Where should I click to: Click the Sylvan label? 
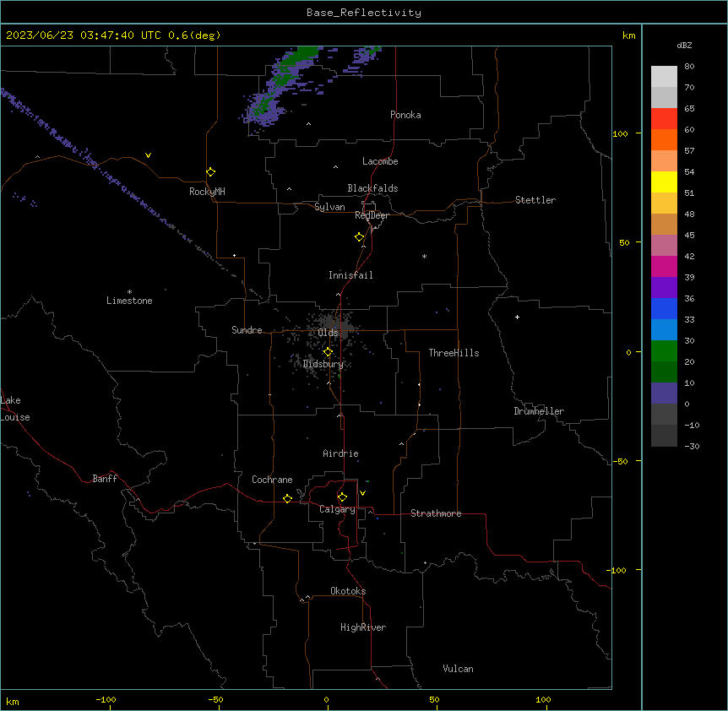329,207
